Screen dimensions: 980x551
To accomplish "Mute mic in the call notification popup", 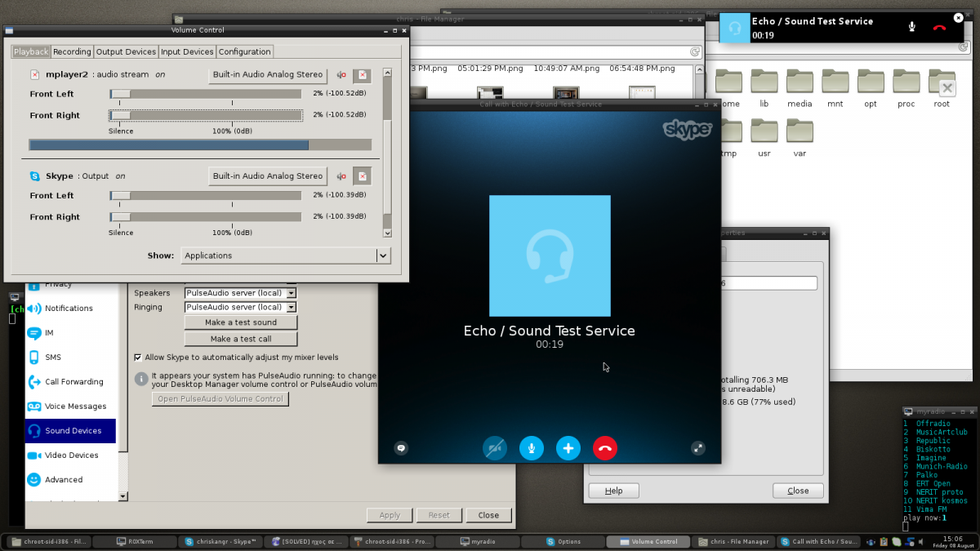I will (x=911, y=27).
